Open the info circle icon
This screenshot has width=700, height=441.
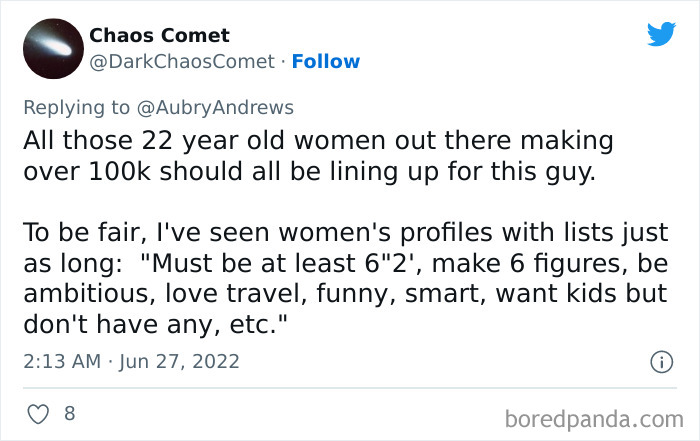[x=661, y=361]
